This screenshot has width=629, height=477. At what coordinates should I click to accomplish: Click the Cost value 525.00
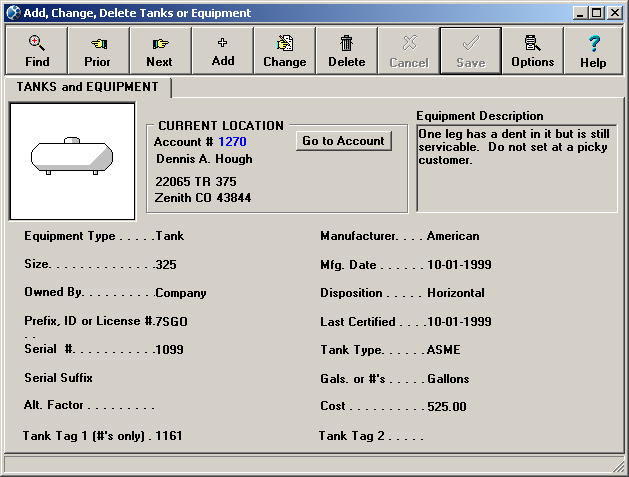(446, 407)
